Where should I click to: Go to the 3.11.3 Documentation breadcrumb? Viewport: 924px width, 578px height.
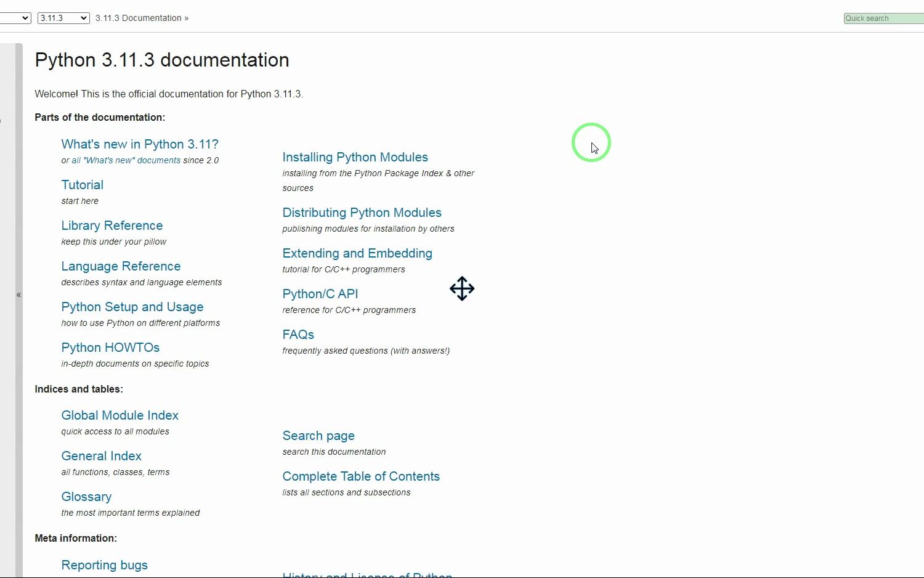(139, 18)
